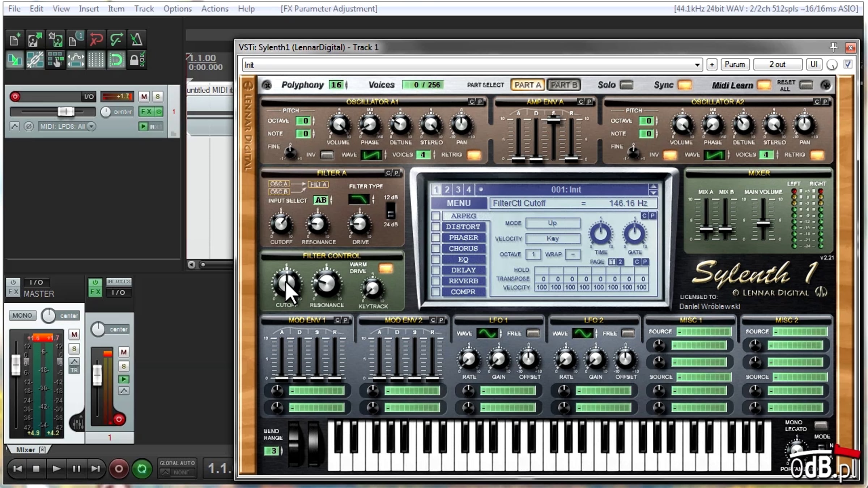This screenshot has height=488, width=868.
Task: Select the DELAY effect button
Action: (463, 270)
